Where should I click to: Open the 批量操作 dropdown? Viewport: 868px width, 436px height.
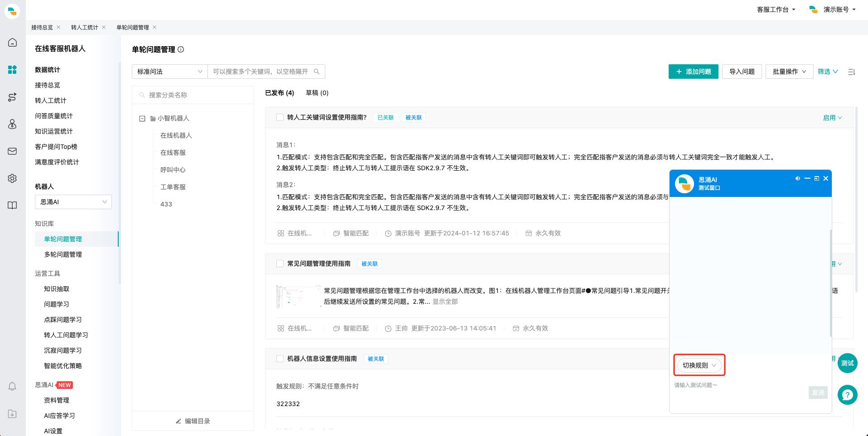tap(789, 72)
